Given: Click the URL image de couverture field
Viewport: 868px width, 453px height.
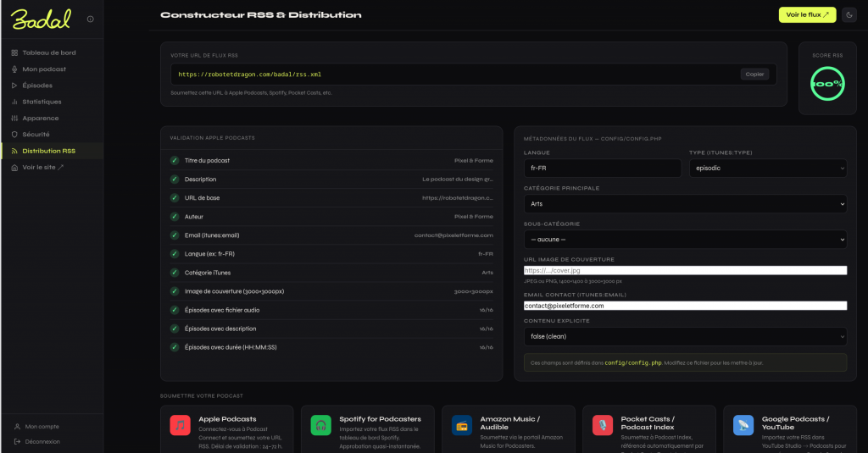Looking at the screenshot, I should tap(685, 270).
